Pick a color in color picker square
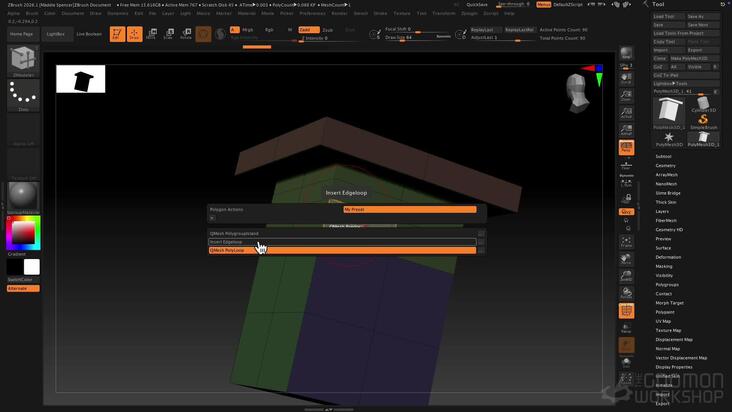This screenshot has height=412, width=732. click(x=23, y=232)
